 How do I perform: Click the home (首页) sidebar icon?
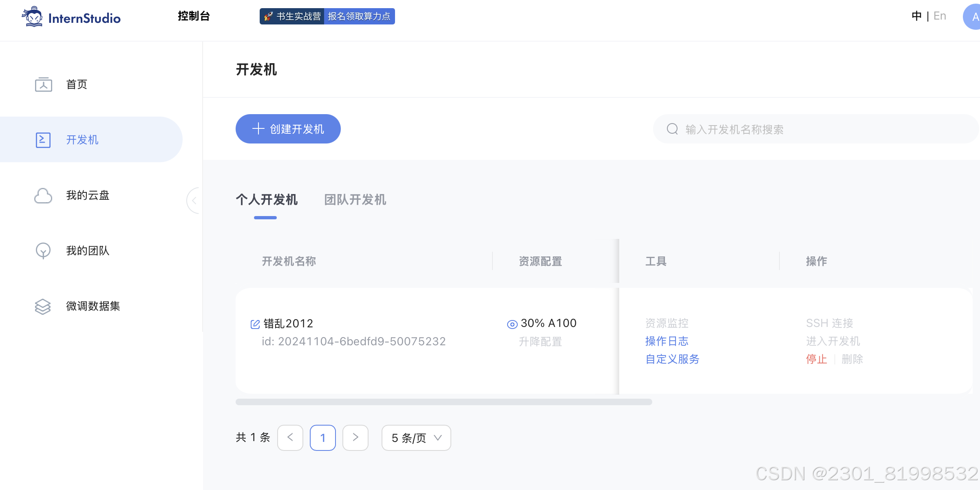(x=43, y=84)
